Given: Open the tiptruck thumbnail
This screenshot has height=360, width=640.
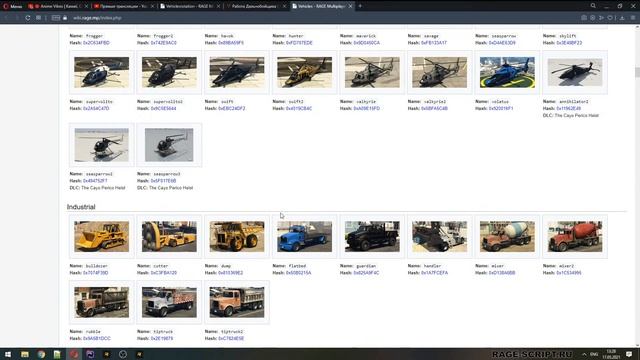Looking at the screenshot, I should [x=169, y=302].
